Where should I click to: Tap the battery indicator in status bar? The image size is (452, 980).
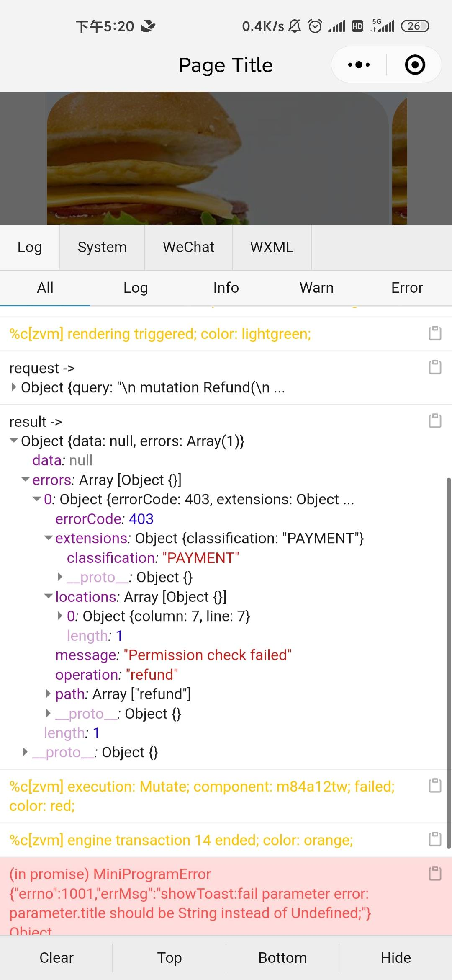click(x=415, y=26)
